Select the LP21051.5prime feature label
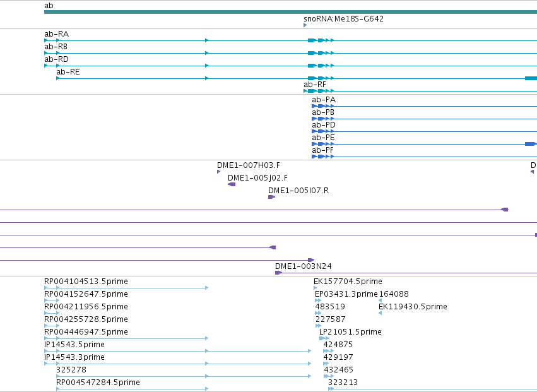This screenshot has height=392, width=537. pos(350,333)
